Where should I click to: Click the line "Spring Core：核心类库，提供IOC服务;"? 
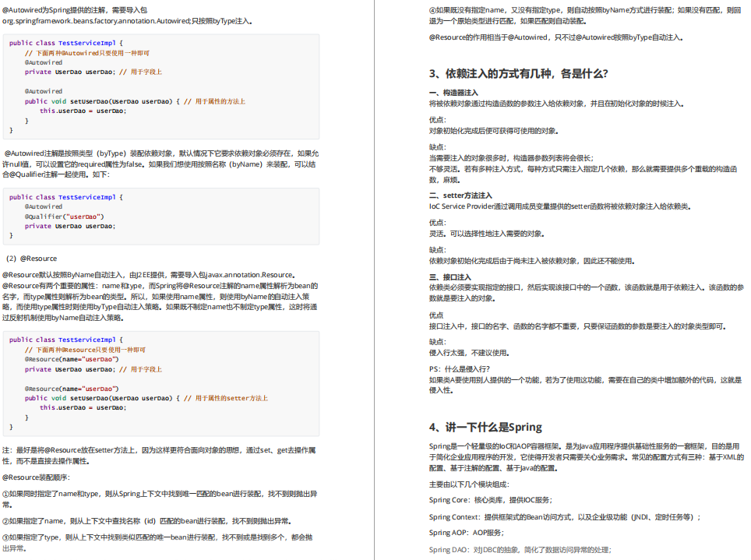[491, 500]
